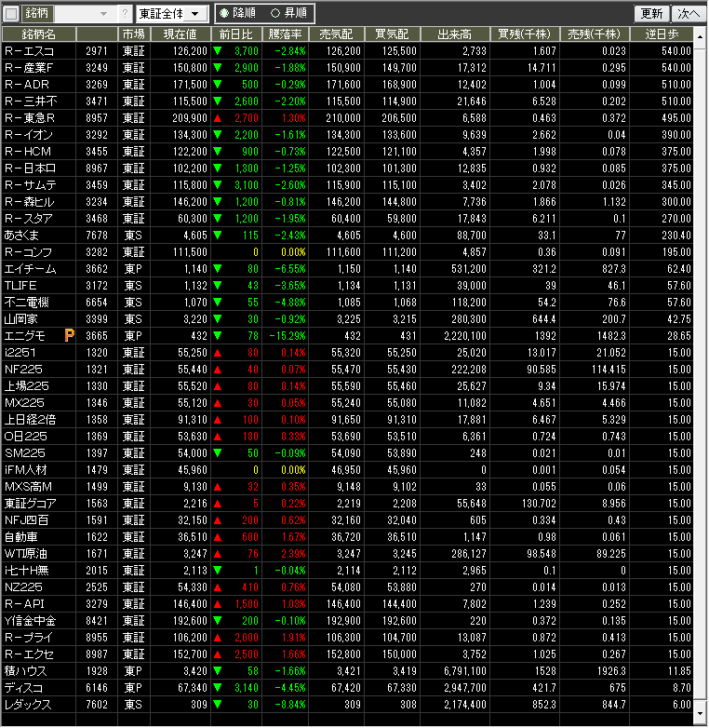This screenshot has height=728, width=709.
Task: Click the 逆日歩 column header
Action: [666, 34]
